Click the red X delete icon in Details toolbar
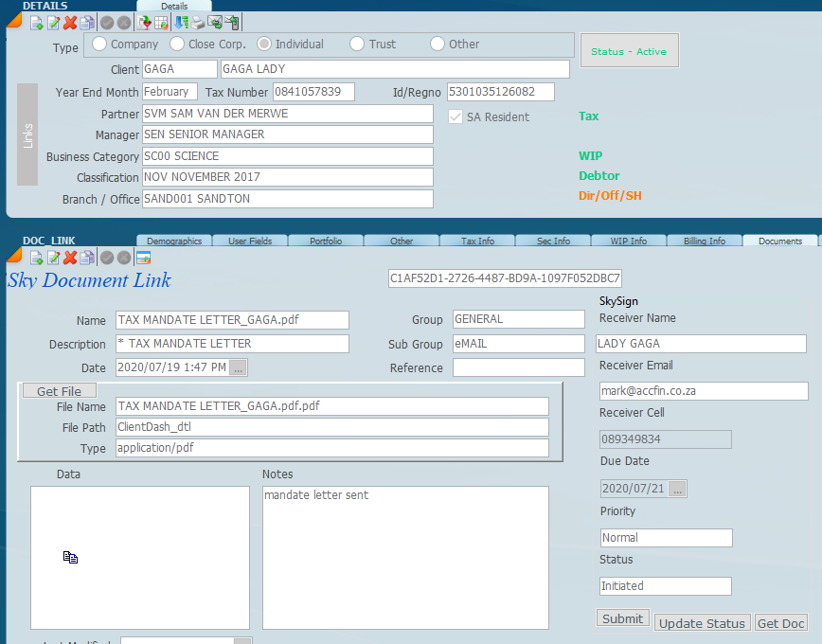This screenshot has width=822, height=644. pyautogui.click(x=70, y=23)
